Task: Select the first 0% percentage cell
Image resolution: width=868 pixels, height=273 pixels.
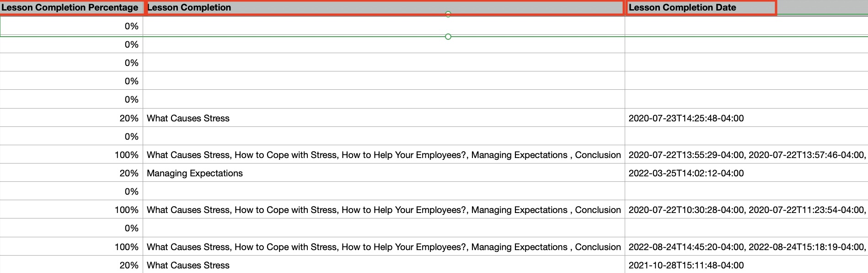Action: point(71,26)
